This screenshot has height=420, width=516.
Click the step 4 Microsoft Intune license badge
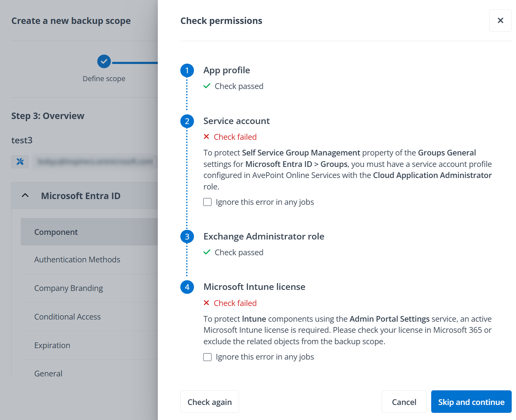point(187,287)
